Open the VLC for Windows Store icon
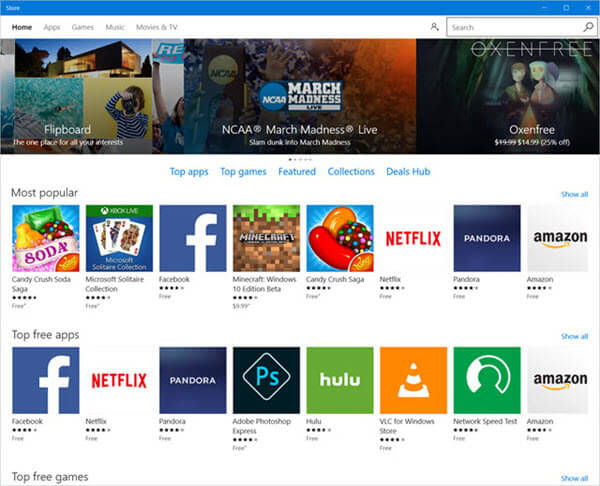The height and width of the screenshot is (486, 600). 413,380
